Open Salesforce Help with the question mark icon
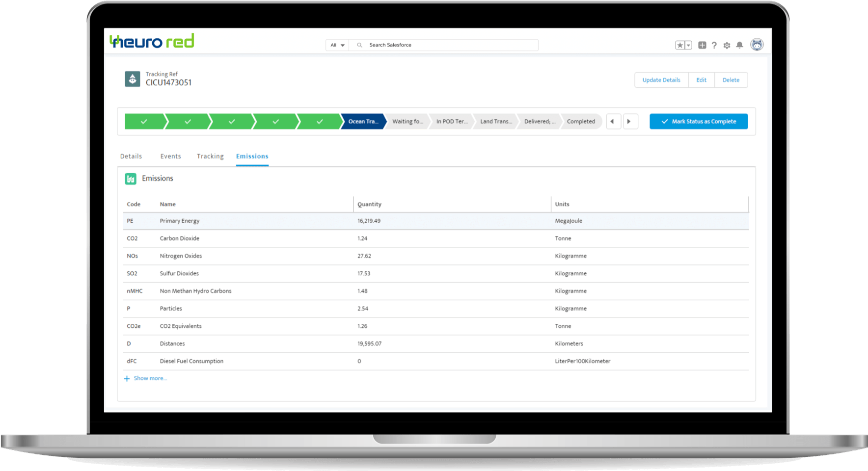The image size is (868, 471). pos(714,45)
